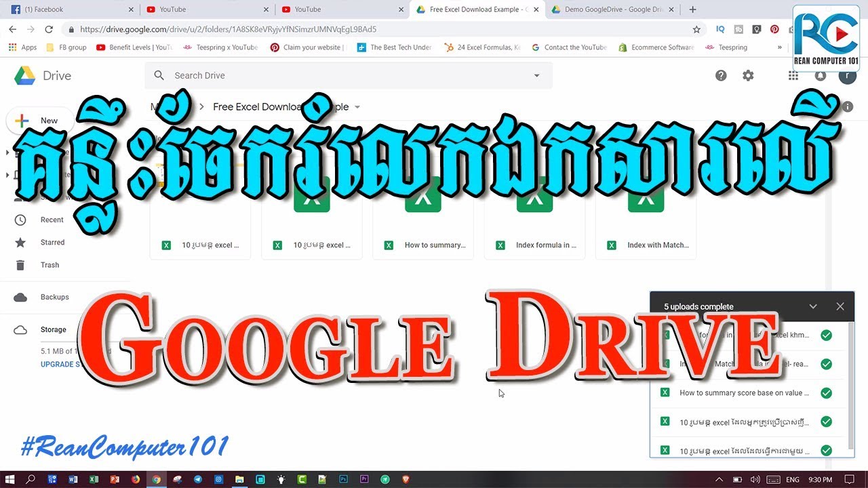This screenshot has width=868, height=488.
Task: Click the 9:30 PM taskbar clock
Action: [821, 479]
